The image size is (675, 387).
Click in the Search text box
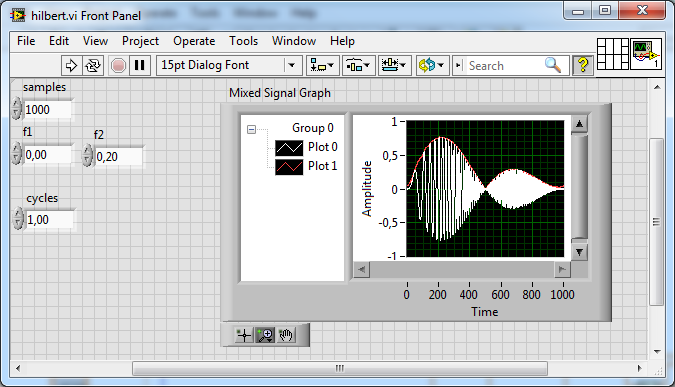click(505, 65)
